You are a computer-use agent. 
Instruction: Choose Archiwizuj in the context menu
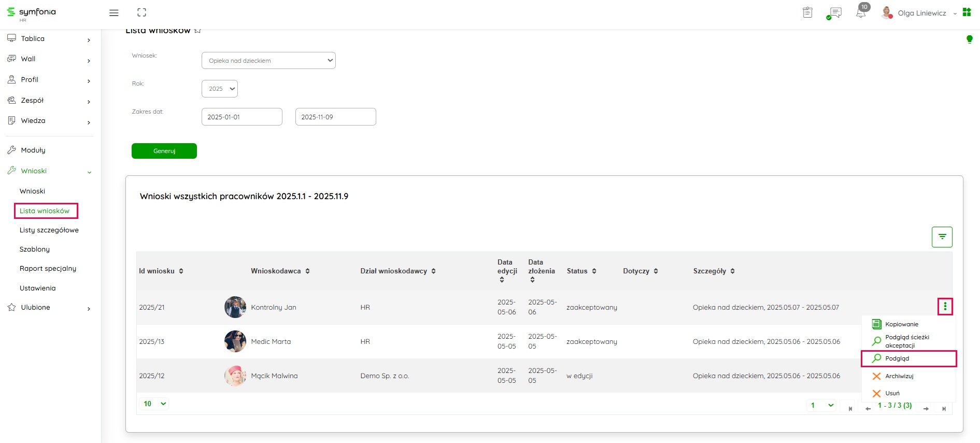pos(899,376)
